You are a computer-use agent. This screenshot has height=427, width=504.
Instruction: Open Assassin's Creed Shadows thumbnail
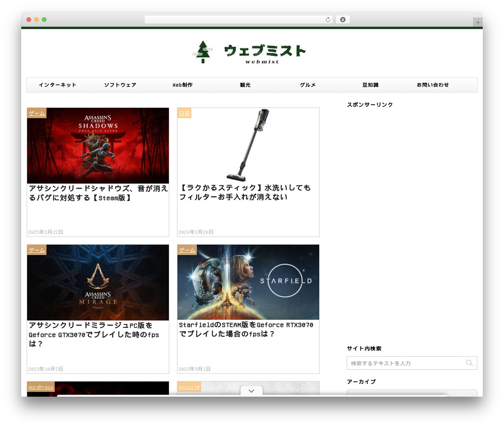[x=98, y=146]
